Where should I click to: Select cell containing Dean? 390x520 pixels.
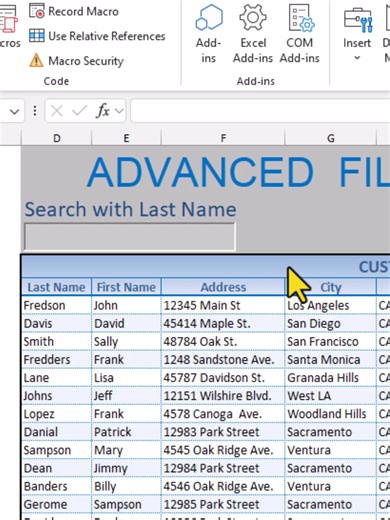(56, 468)
